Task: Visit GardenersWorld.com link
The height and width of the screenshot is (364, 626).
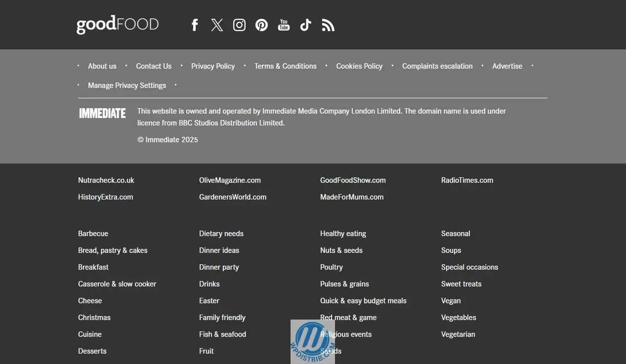Action: coord(233,197)
